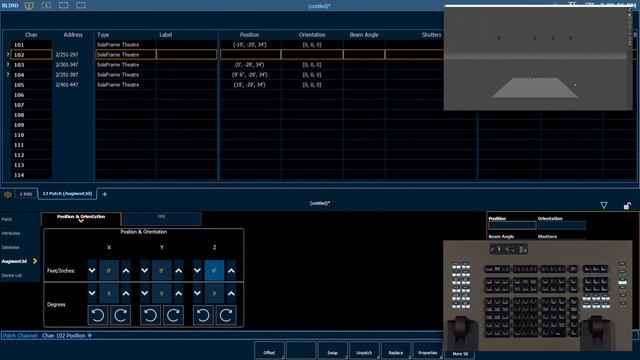Screen dimensions: 640x360
Task: Select channel 102 row
Action: click(x=31, y=55)
